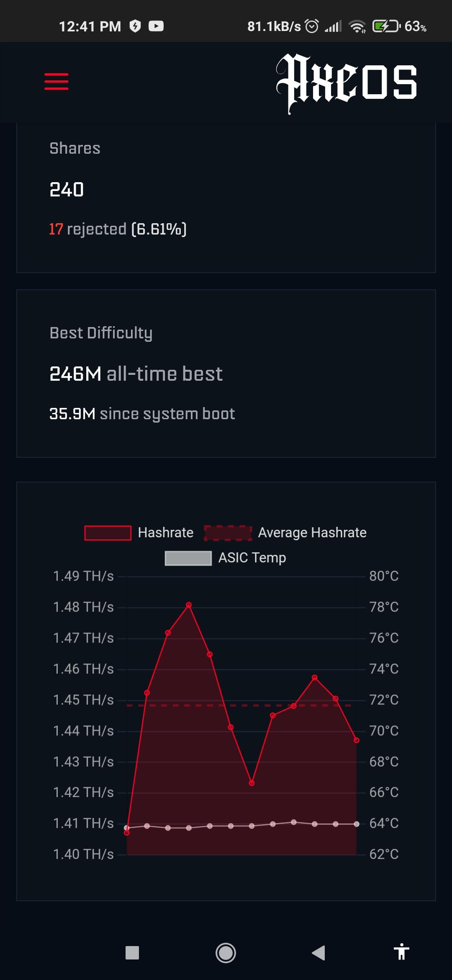Tap the 62°C axis label
The height and width of the screenshot is (980, 452).
point(384,854)
